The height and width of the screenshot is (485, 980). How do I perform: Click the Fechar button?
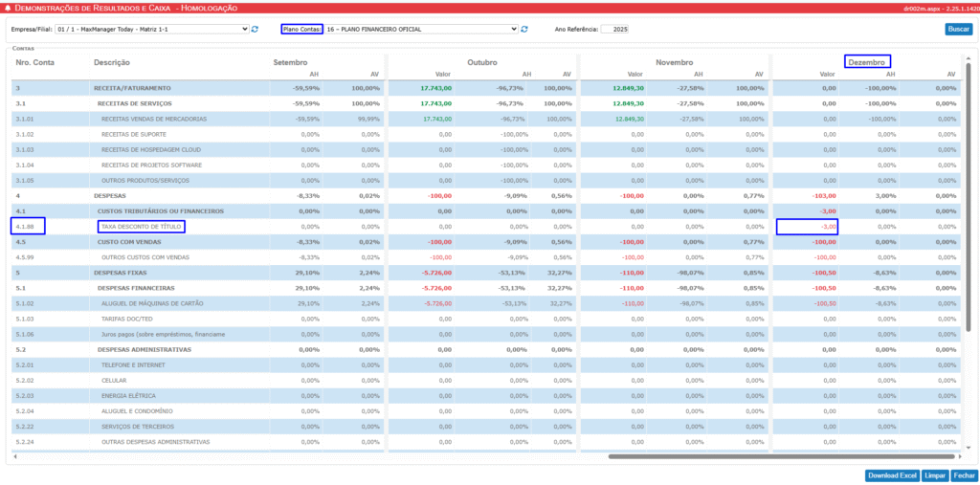tap(964, 475)
